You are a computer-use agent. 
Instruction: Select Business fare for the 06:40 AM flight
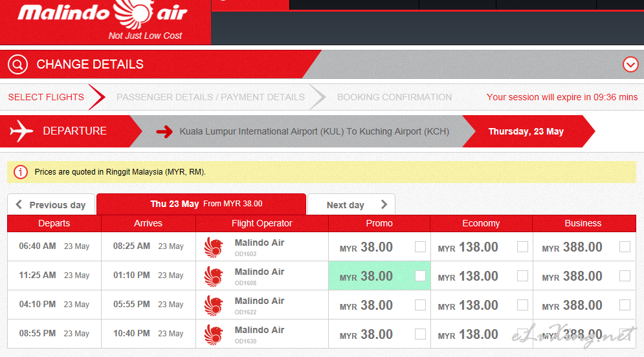pyautogui.click(x=625, y=246)
